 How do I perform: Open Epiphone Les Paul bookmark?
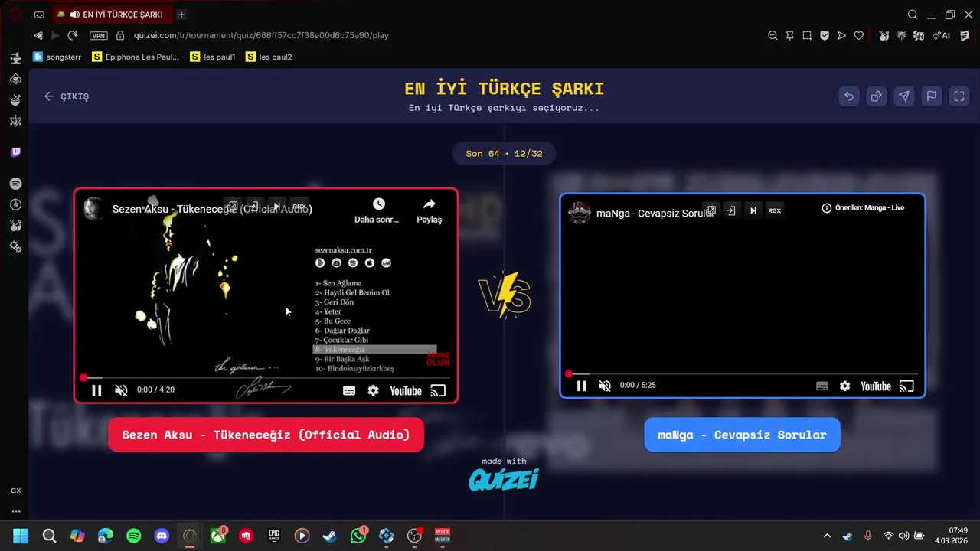click(x=136, y=57)
